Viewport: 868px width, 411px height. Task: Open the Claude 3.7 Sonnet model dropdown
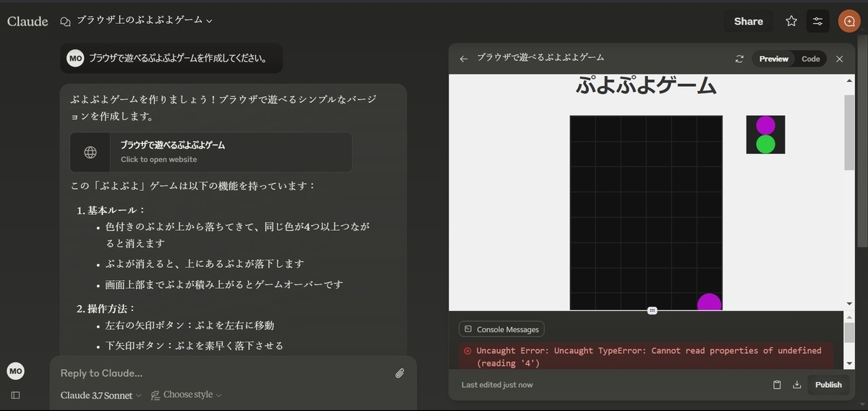pos(101,395)
